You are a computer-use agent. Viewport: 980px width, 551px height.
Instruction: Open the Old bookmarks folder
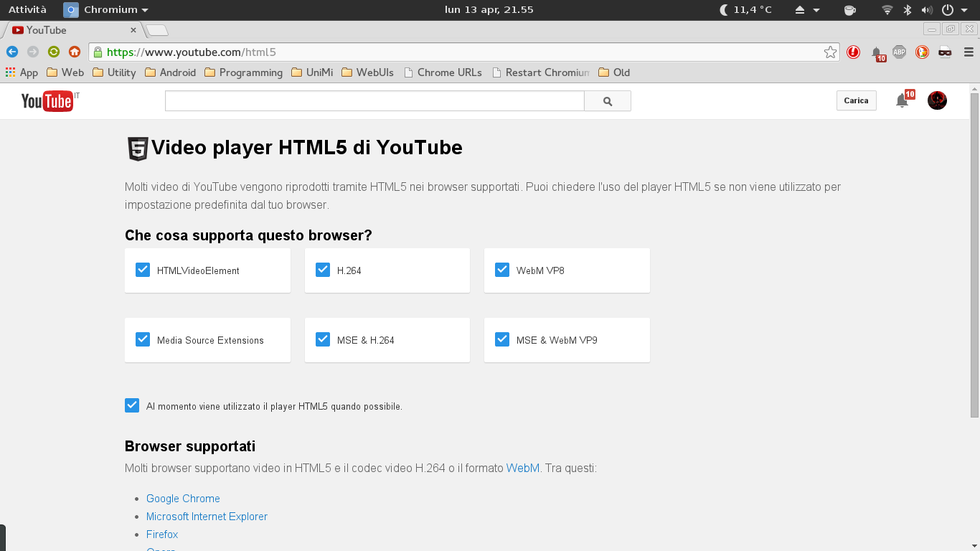614,72
